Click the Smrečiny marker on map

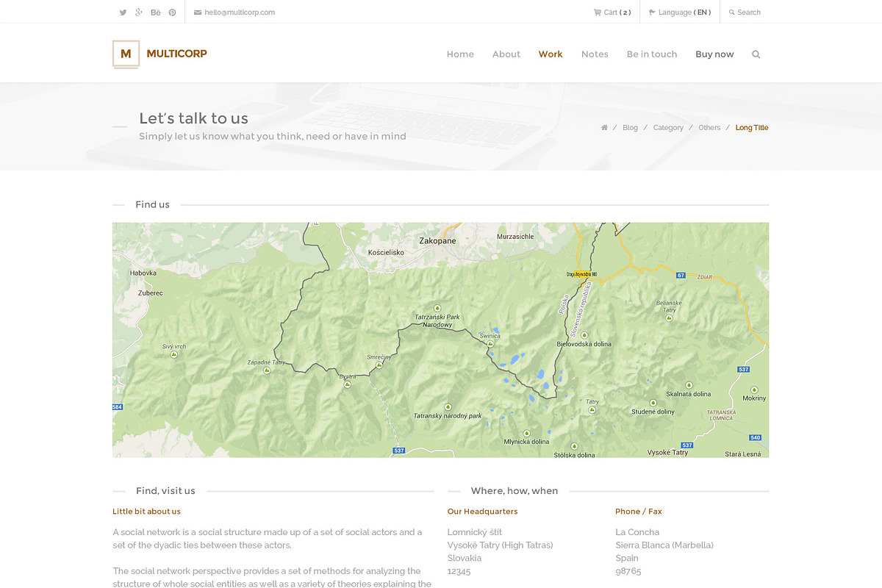point(379,365)
